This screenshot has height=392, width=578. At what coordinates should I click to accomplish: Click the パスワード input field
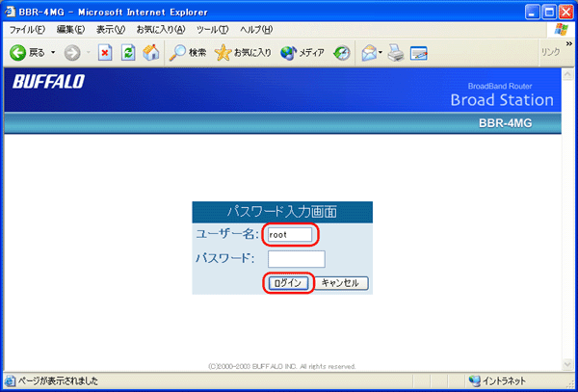pos(297,259)
